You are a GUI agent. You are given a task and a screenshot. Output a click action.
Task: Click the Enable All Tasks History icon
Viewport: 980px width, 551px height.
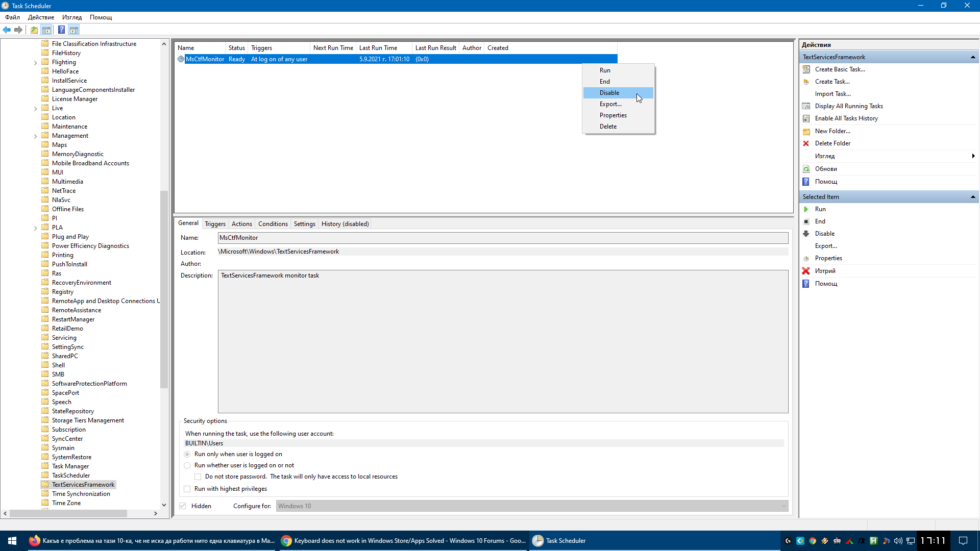(x=806, y=118)
